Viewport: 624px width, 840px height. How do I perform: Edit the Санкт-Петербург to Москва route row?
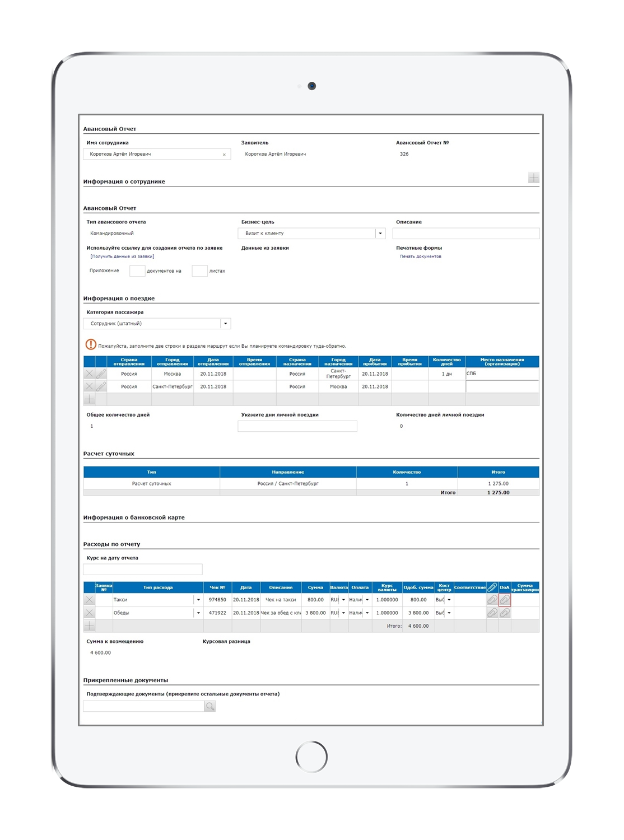coord(101,386)
